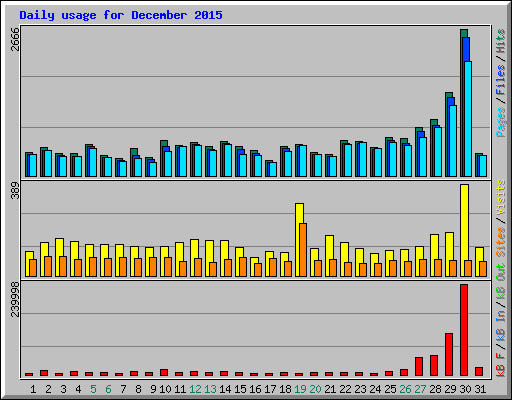Click the tallest hits bar on day 30

[463, 103]
